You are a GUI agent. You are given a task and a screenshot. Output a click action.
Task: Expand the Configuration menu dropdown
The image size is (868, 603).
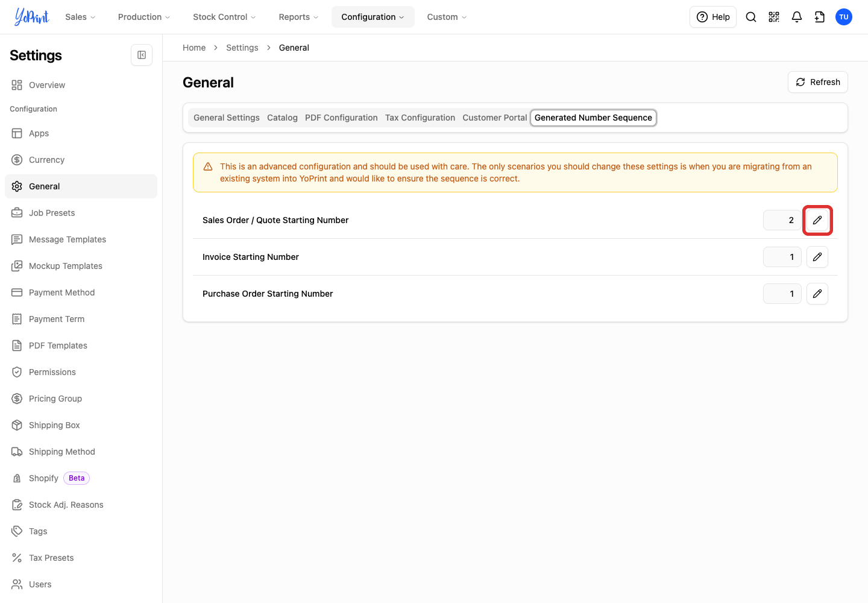(373, 17)
